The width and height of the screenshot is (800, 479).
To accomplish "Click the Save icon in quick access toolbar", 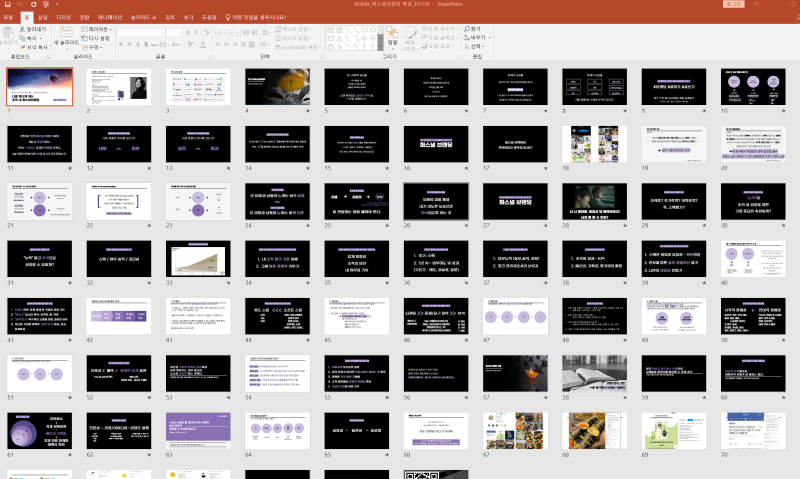I will point(7,5).
